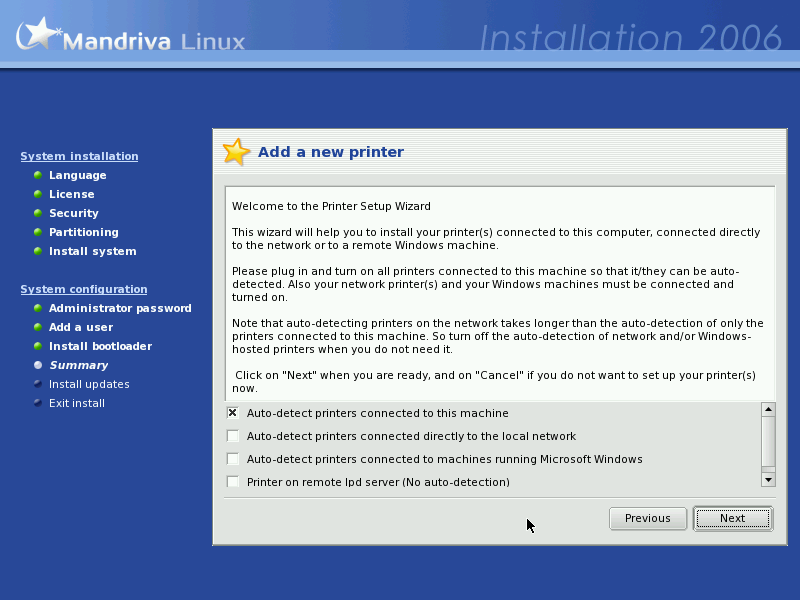Click green bullet beside Language step
Viewport: 800px width, 600px height.
click(38, 175)
